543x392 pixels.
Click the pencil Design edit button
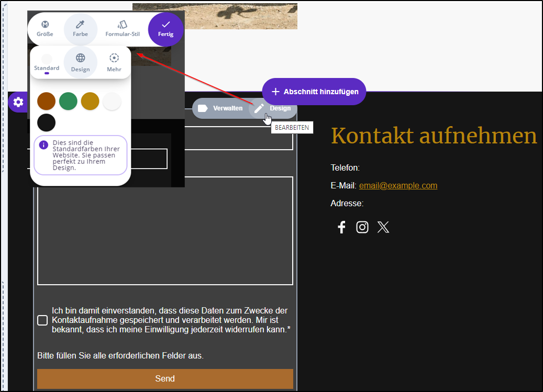click(273, 108)
